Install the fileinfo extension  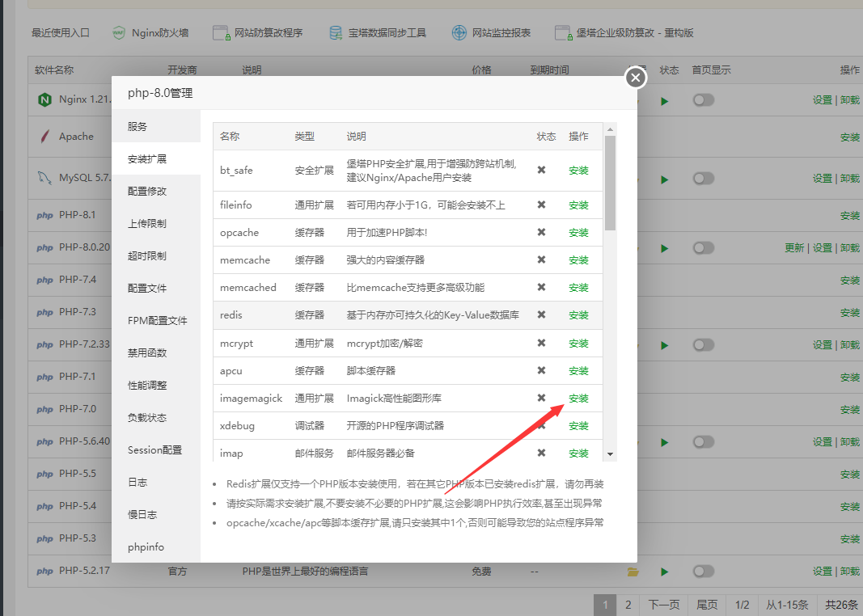[x=578, y=205]
